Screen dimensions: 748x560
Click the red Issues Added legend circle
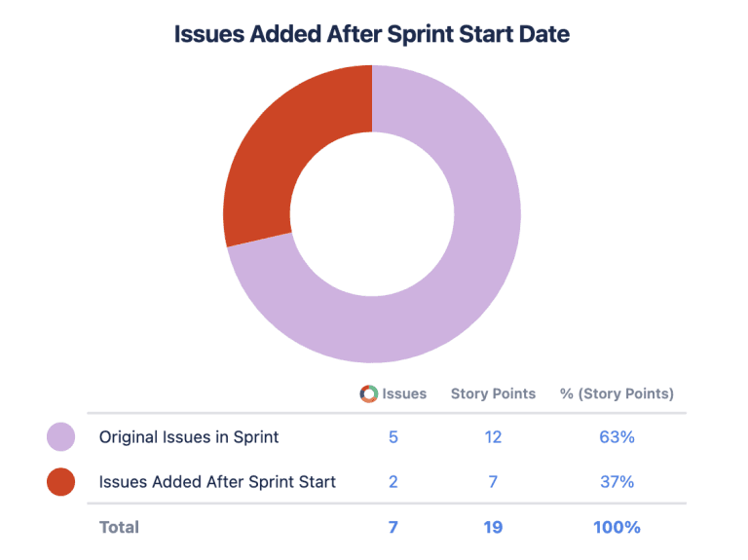[x=61, y=481]
